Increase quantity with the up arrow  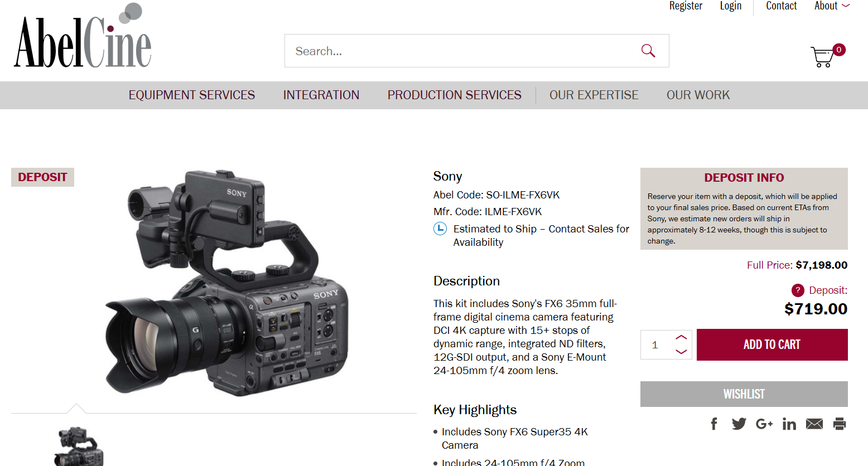[681, 338]
